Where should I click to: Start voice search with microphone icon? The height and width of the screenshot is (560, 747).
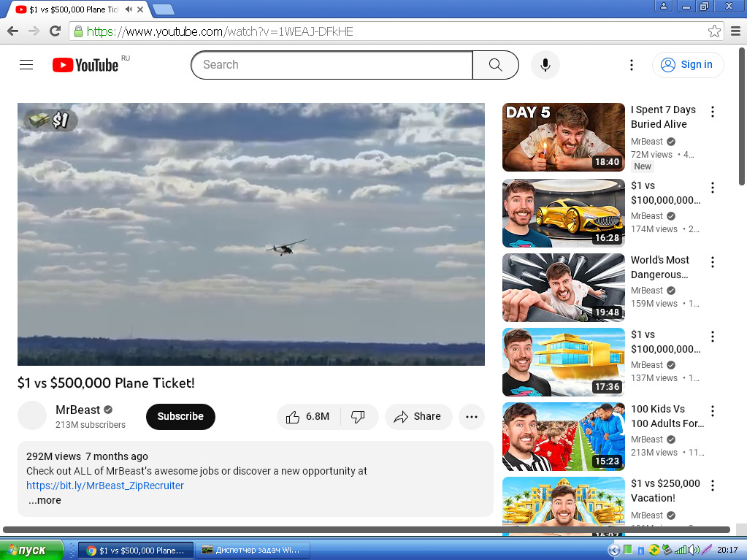coord(545,65)
